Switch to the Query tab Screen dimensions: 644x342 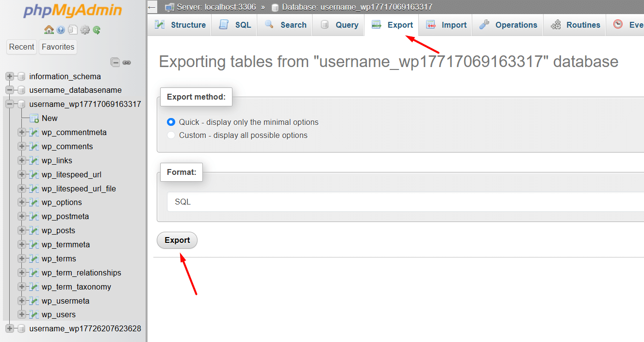[x=339, y=25]
